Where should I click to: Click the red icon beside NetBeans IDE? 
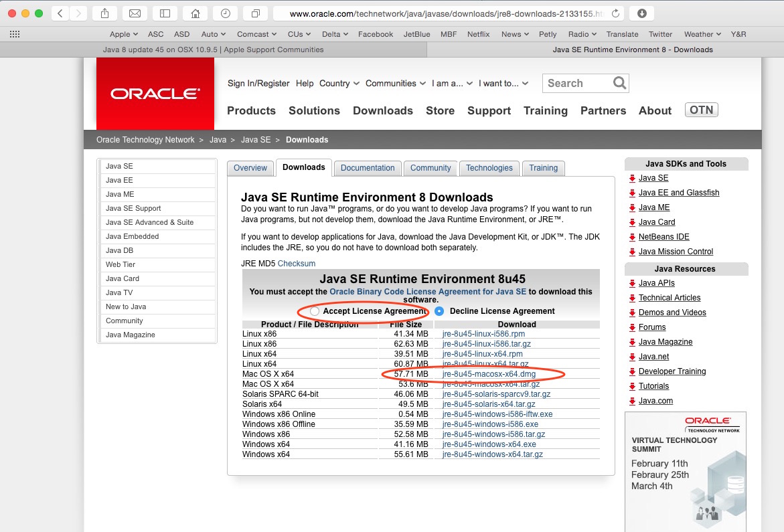click(x=632, y=238)
